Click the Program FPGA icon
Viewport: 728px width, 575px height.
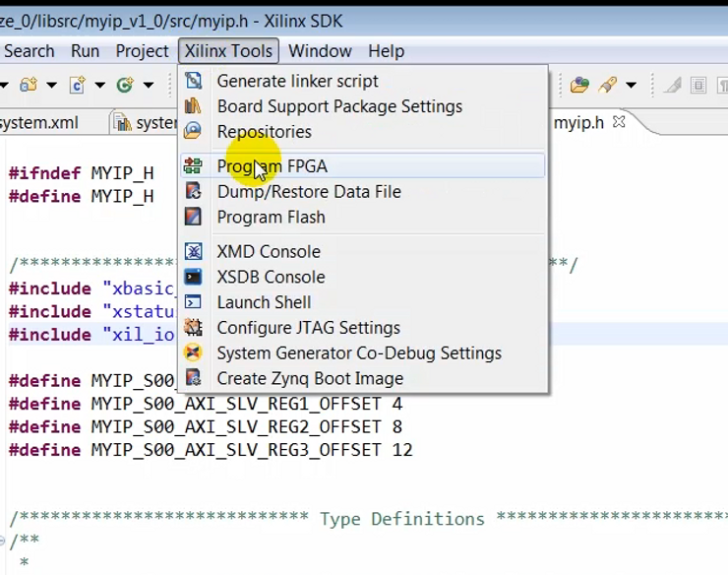[x=193, y=166]
